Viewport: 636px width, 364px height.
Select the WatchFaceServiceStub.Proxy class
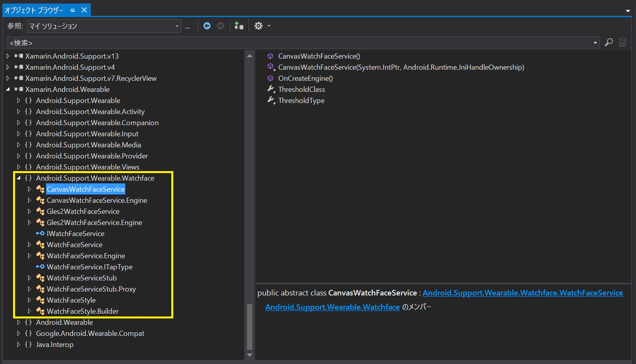pyautogui.click(x=91, y=289)
